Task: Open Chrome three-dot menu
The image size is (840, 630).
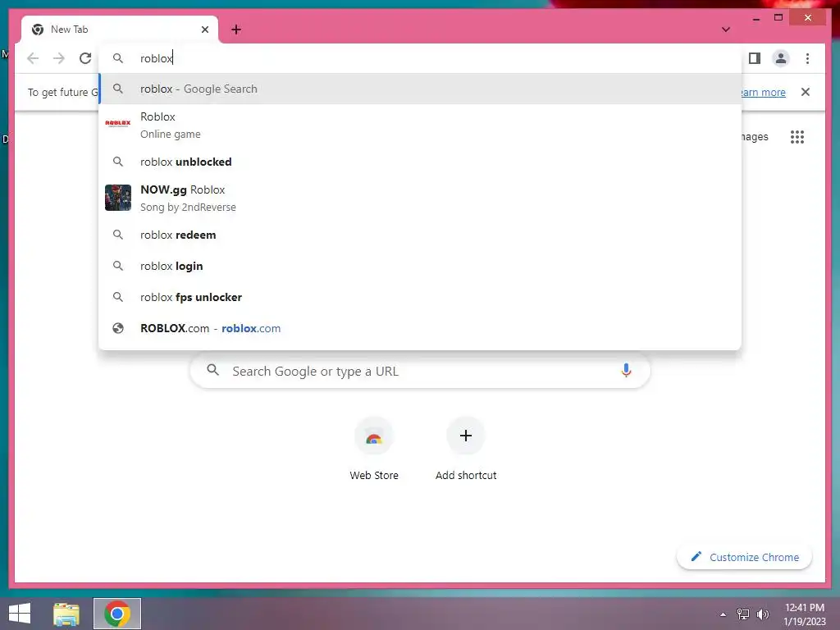Action: click(807, 58)
